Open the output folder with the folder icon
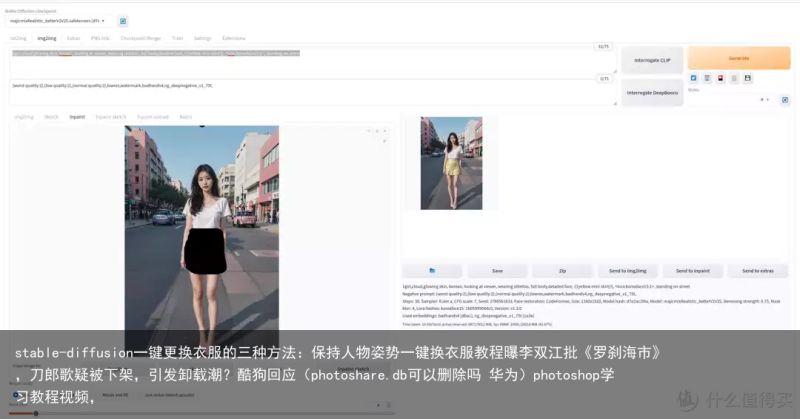Viewport: 800px width, 419px height. (x=432, y=270)
